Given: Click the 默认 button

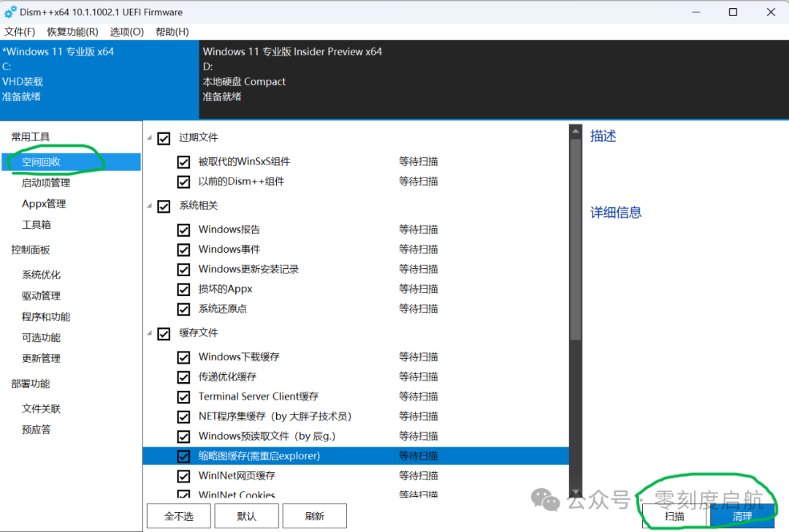Looking at the screenshot, I should (247, 516).
